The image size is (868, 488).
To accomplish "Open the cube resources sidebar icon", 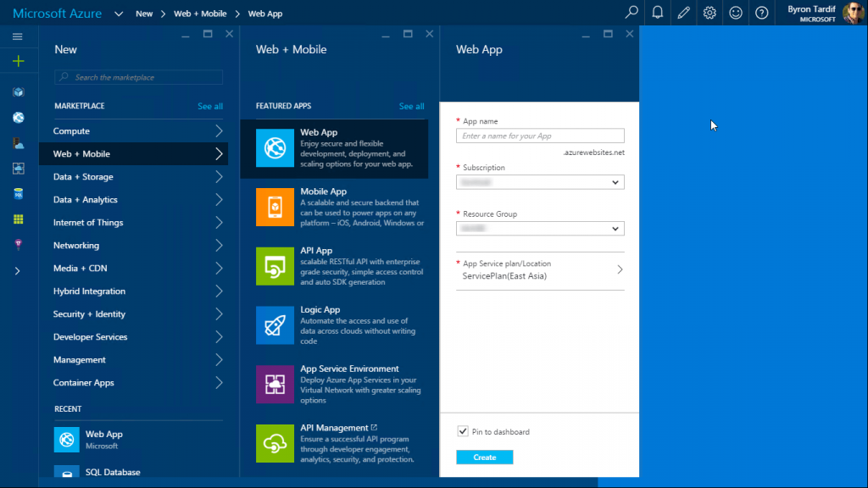I will point(19,91).
